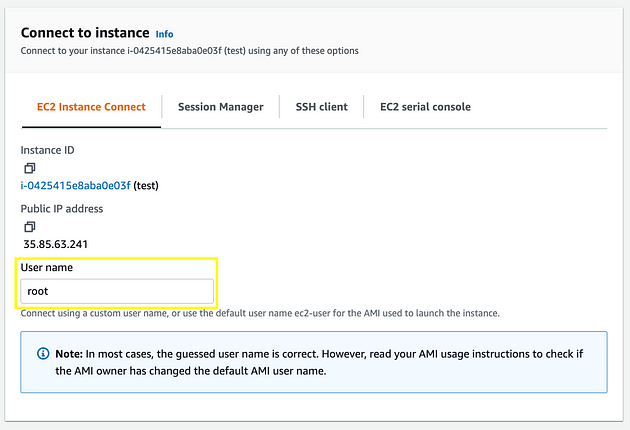The image size is (630, 430).
Task: Copy the Public IP address to clipboard
Action: click(x=29, y=227)
